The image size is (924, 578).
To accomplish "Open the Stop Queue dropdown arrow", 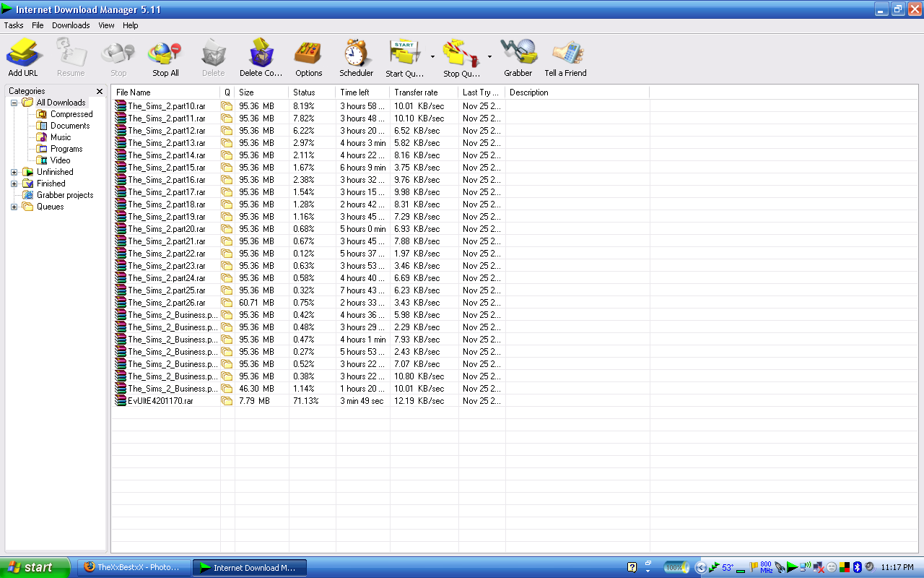I will click(x=489, y=56).
